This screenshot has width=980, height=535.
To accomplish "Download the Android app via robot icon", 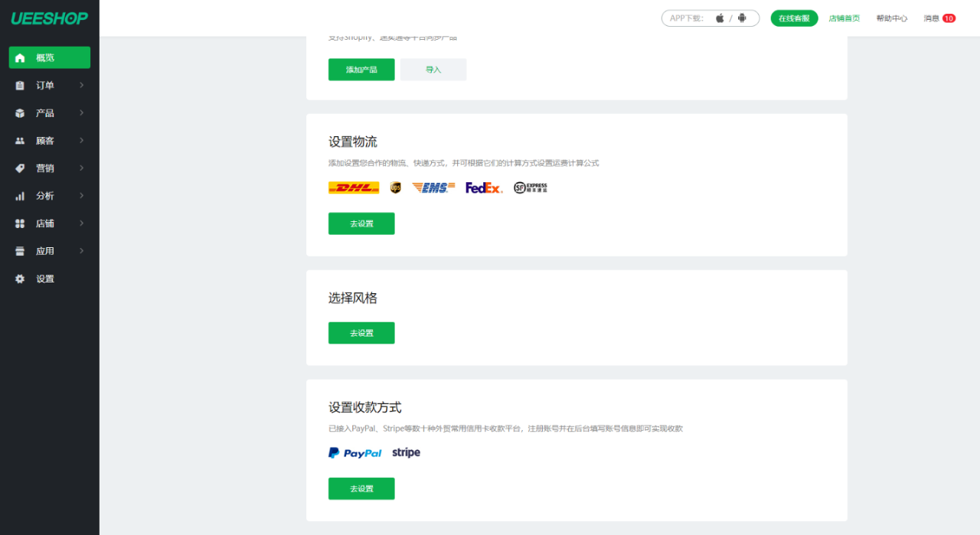I will coord(742,18).
